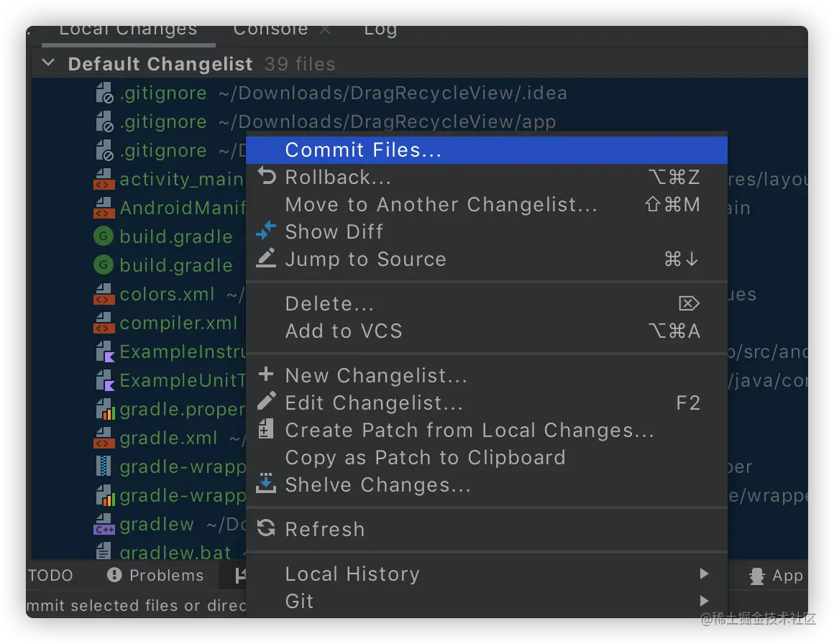
Task: Collapse the Default Changelist node
Action: point(48,63)
